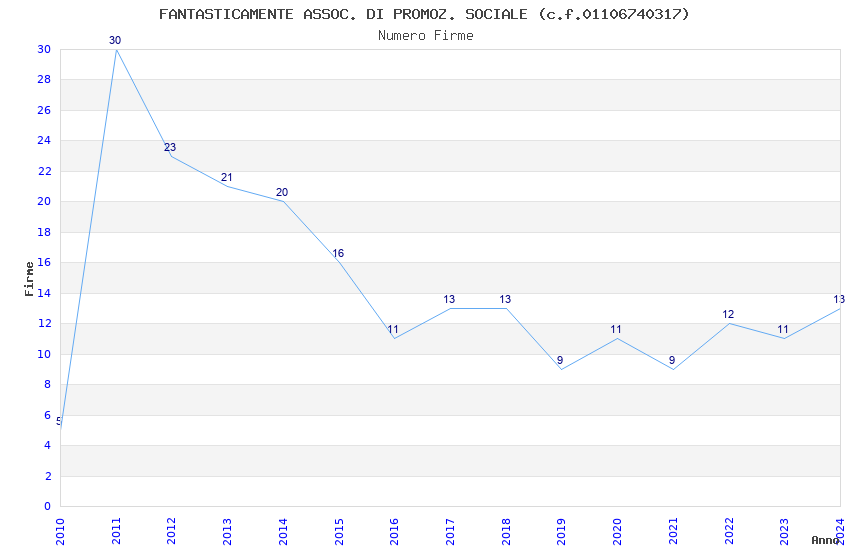Click y-axis tick value 24
Screen dimensions: 850x550
pyautogui.click(x=44, y=140)
